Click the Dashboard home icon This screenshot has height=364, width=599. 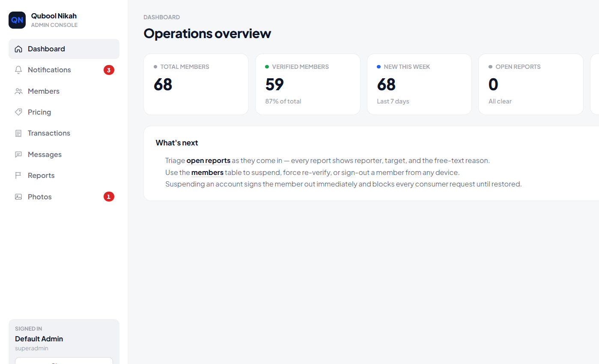(18, 49)
